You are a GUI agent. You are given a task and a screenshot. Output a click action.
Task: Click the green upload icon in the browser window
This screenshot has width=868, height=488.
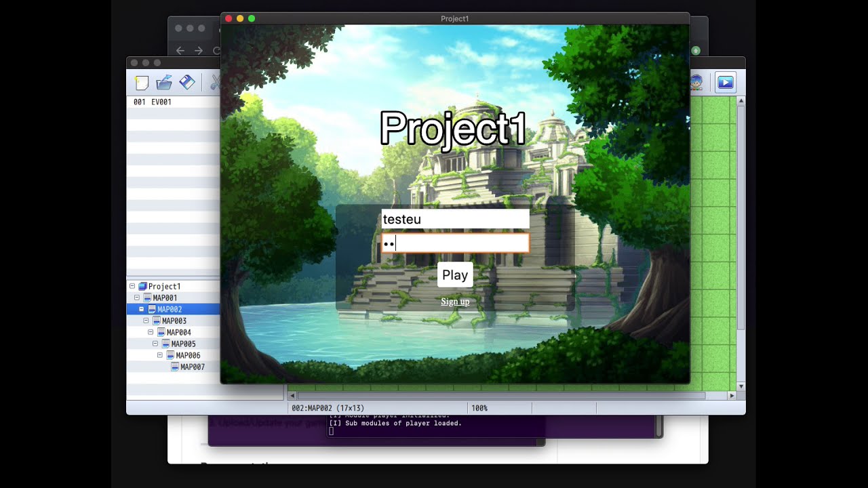click(696, 51)
